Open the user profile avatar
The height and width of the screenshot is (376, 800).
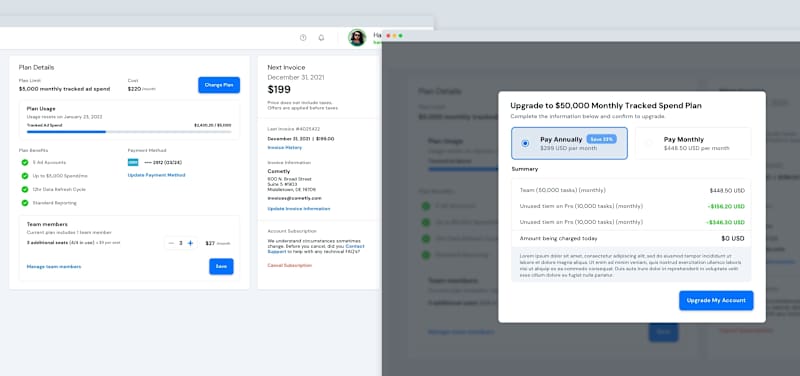[357, 37]
